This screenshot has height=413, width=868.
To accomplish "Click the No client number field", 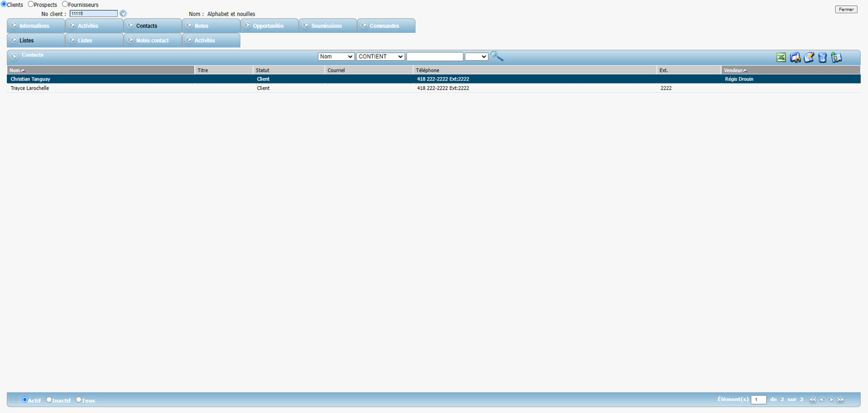I will (x=93, y=13).
